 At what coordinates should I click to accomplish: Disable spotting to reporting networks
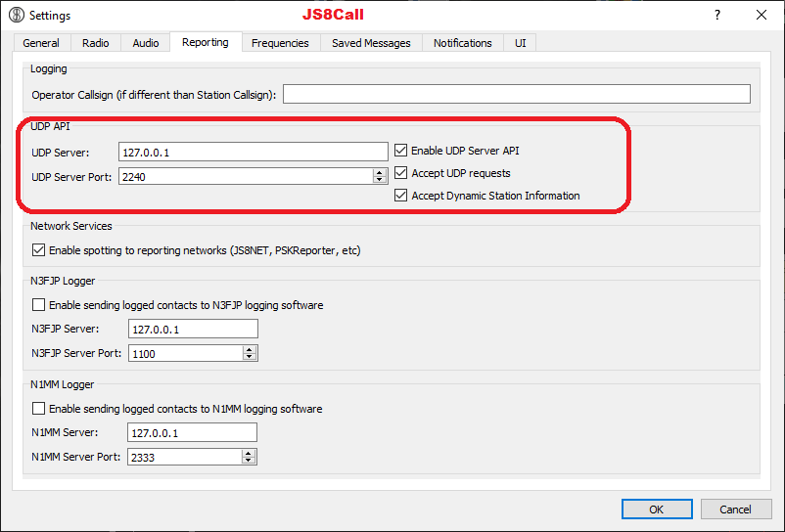point(39,250)
